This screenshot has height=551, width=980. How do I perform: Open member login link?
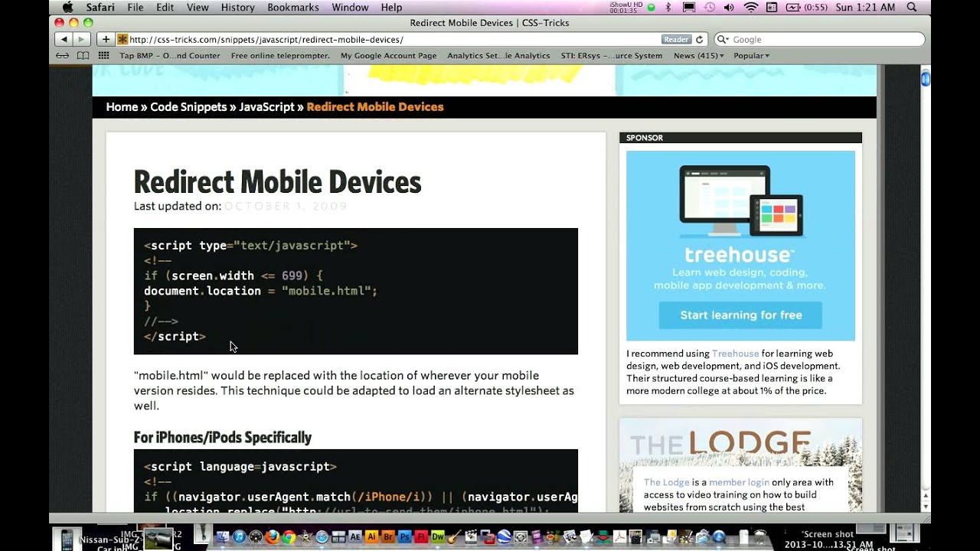pos(739,482)
